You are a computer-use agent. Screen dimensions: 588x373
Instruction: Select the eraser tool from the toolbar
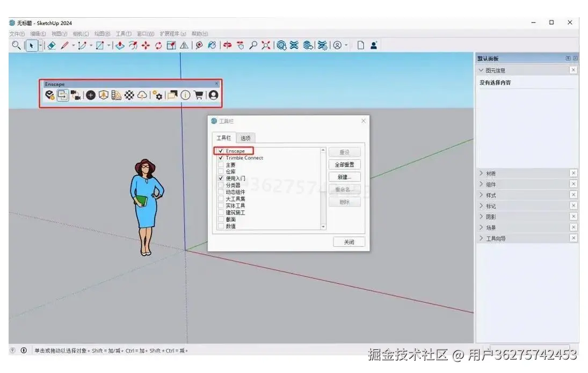(51, 45)
